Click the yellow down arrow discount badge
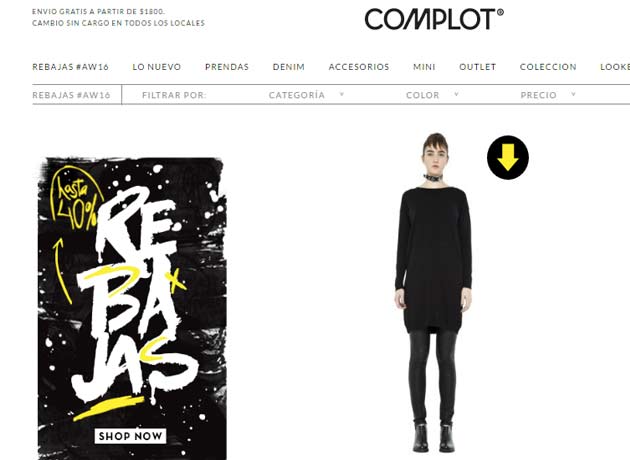The height and width of the screenshot is (460, 630). (x=508, y=157)
